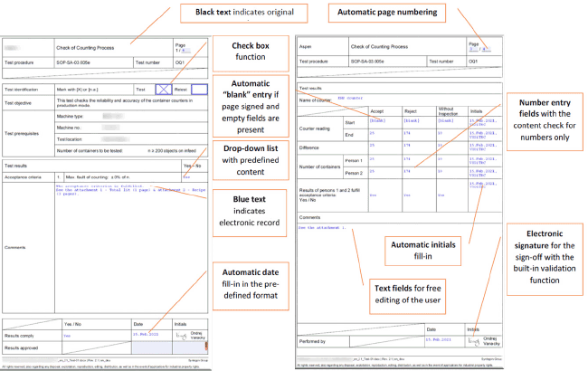The width and height of the screenshot is (588, 371).
Task: Click the Difference row Initials field
Action: point(483,147)
